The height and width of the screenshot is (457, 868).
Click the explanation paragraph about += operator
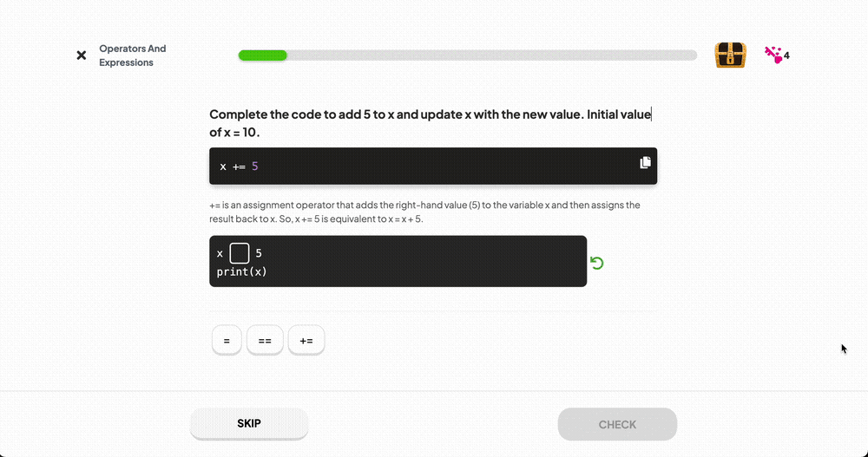point(424,212)
